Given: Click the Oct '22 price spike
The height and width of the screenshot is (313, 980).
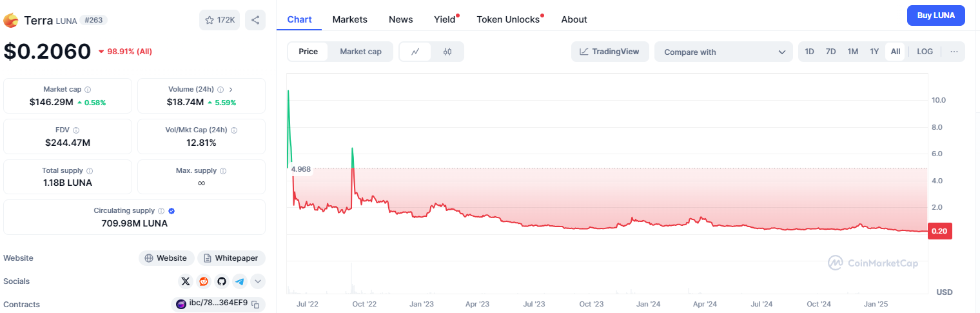Looking at the screenshot, I should (352, 150).
